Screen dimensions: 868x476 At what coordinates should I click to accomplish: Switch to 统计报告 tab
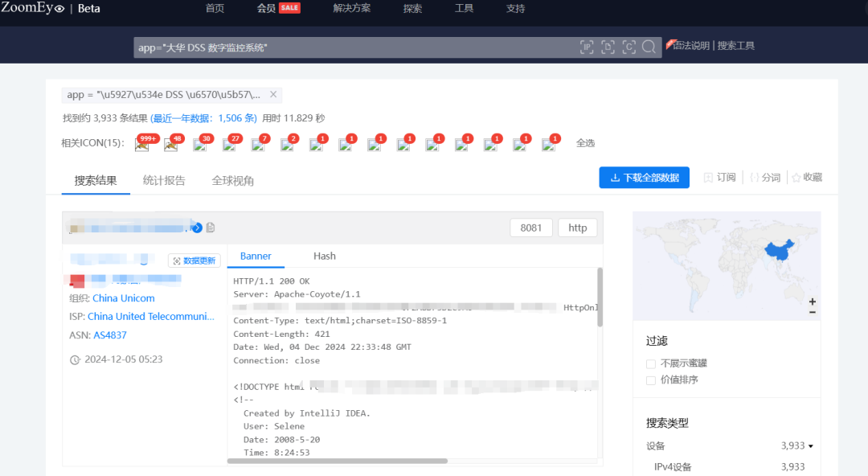[164, 181]
